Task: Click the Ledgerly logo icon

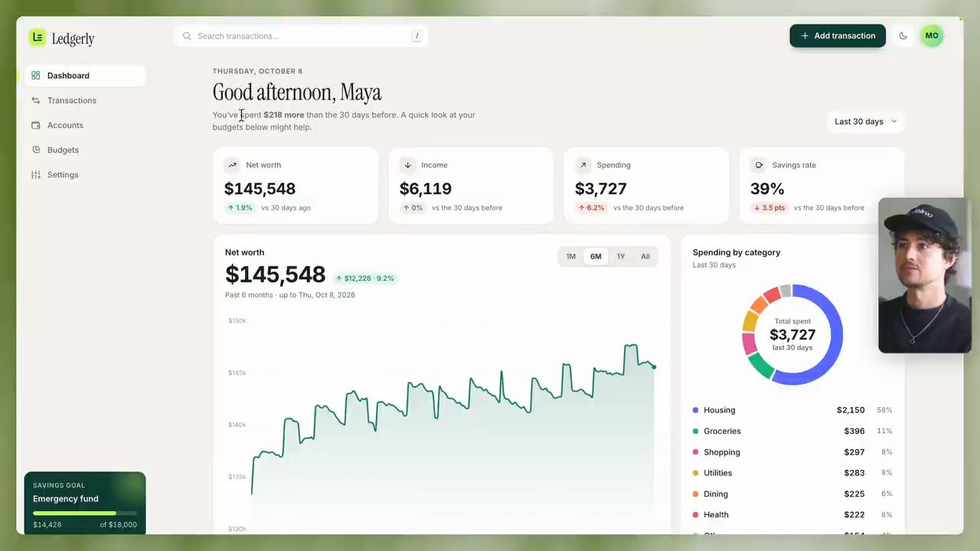Action: click(38, 37)
